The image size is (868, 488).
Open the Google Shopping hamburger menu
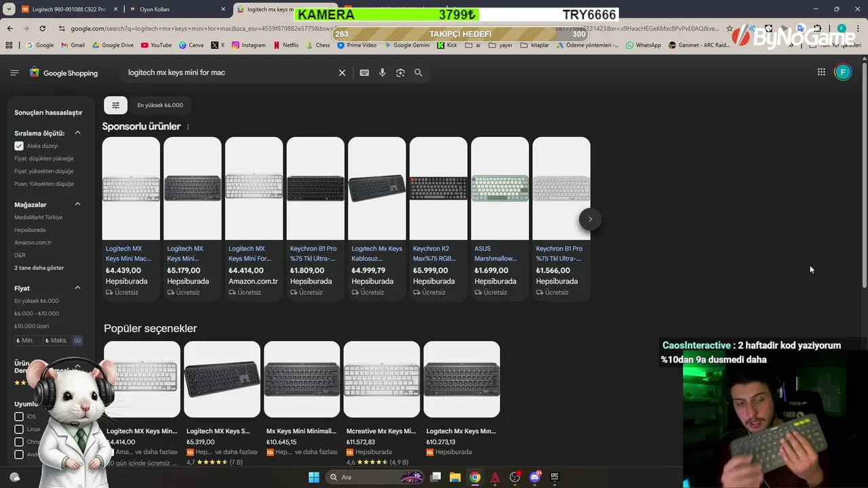tap(14, 73)
